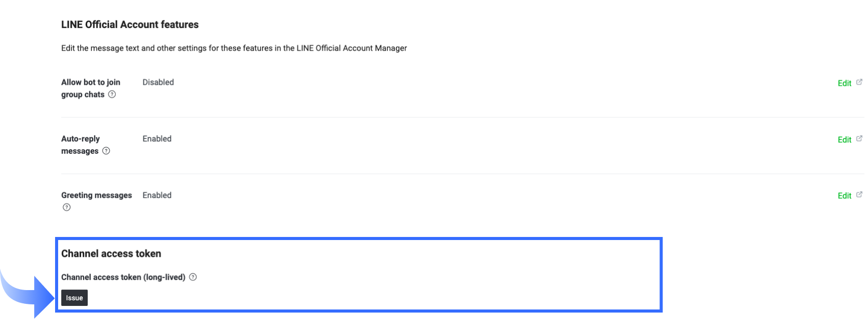Click the Channel access token (long-lived) label
Screen dimensions: 868x334
pos(123,277)
